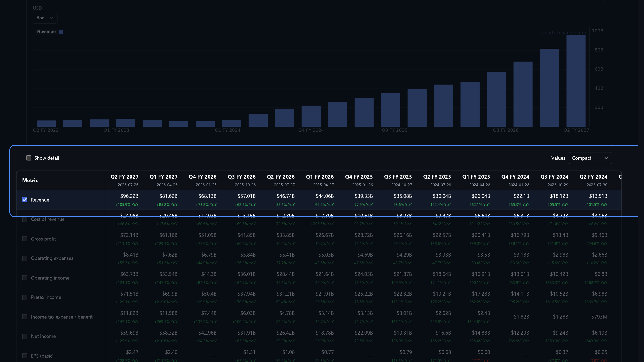Click the $11.82B income tax value

point(129,313)
